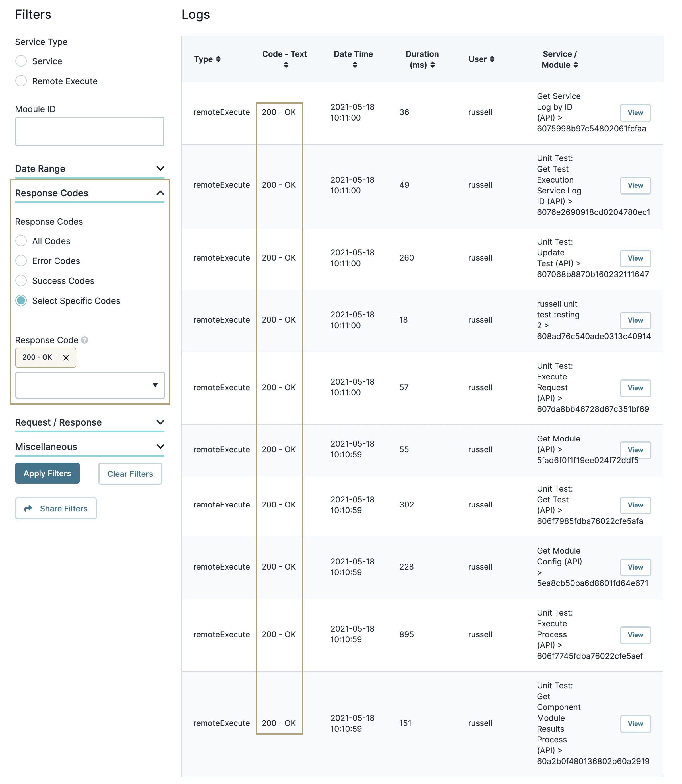
Task: Click duration value 151
Action: [405, 723]
